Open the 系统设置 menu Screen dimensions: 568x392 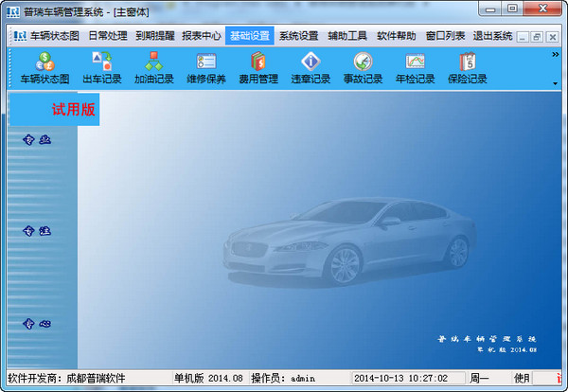298,36
